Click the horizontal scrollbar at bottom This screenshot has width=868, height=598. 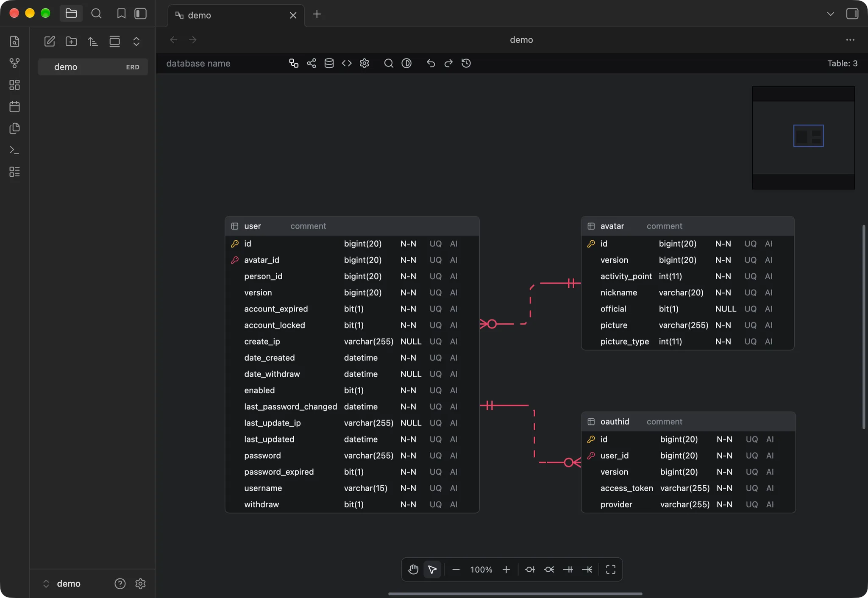515,594
